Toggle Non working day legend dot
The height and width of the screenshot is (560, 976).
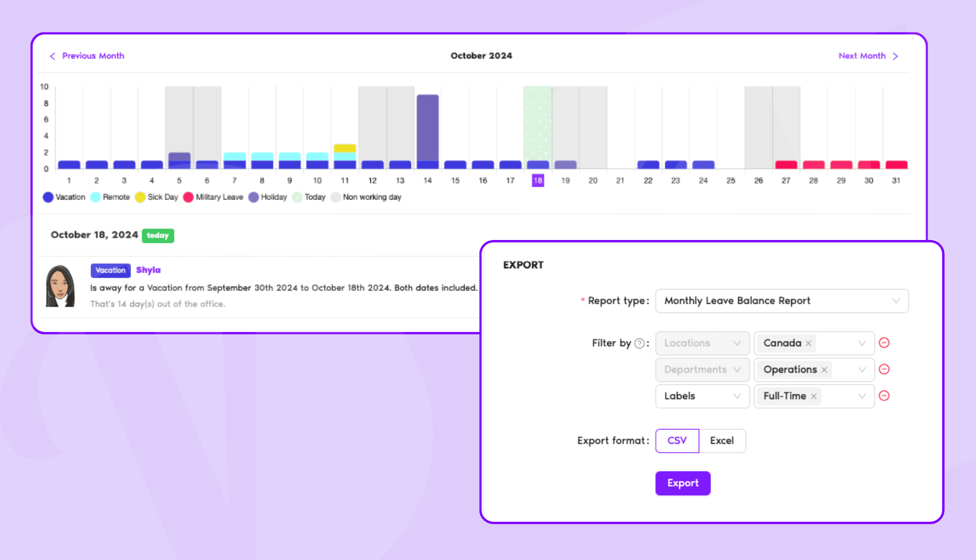pyautogui.click(x=335, y=197)
